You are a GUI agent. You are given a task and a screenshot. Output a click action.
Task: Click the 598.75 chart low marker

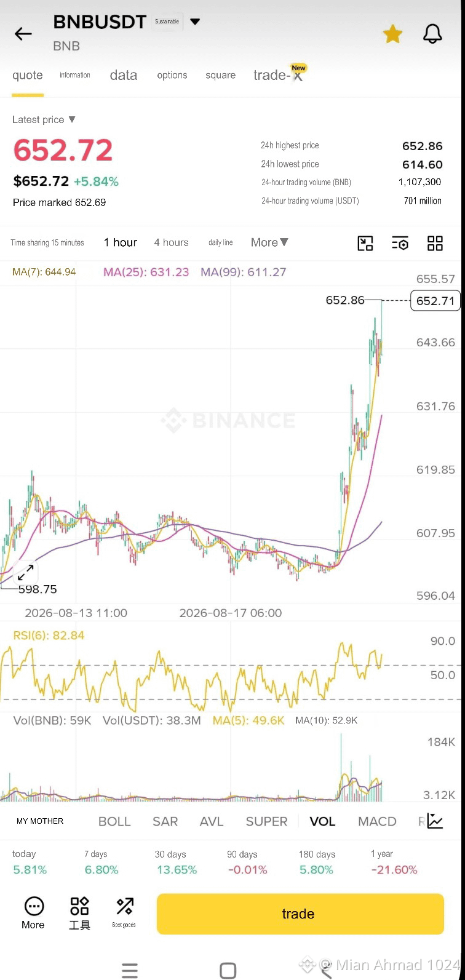38,589
